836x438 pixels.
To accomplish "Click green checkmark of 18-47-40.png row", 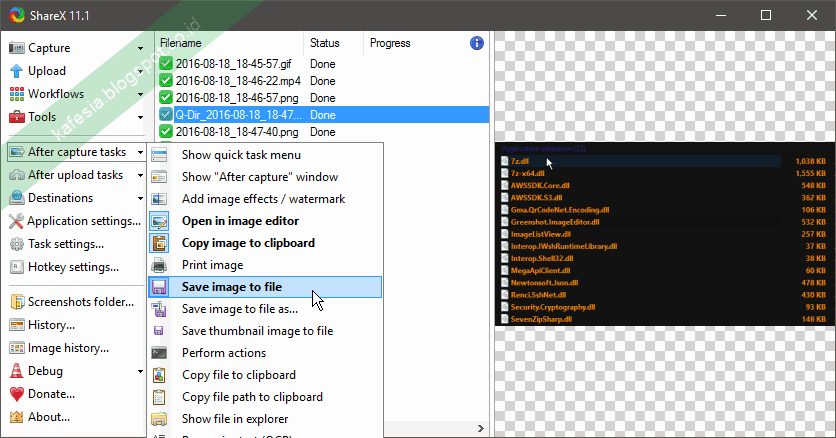I will point(166,132).
